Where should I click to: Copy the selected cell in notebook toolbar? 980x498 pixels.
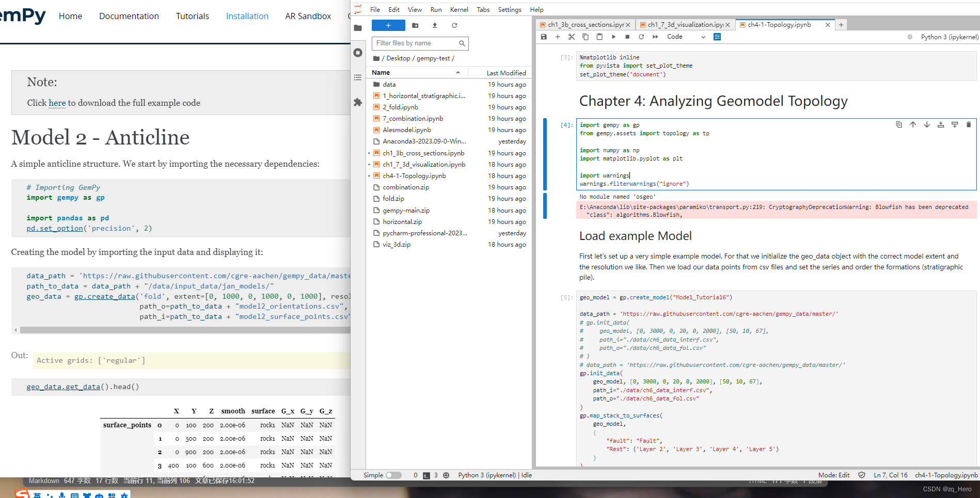click(x=586, y=37)
